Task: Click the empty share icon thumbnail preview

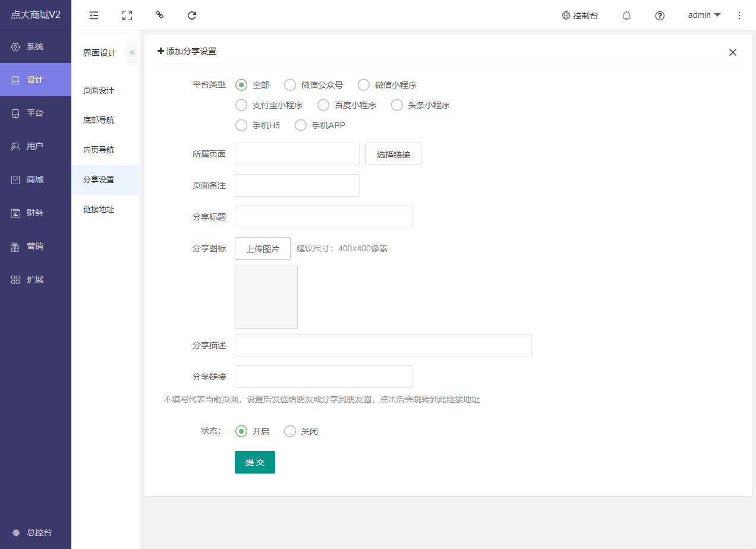Action: point(266,297)
